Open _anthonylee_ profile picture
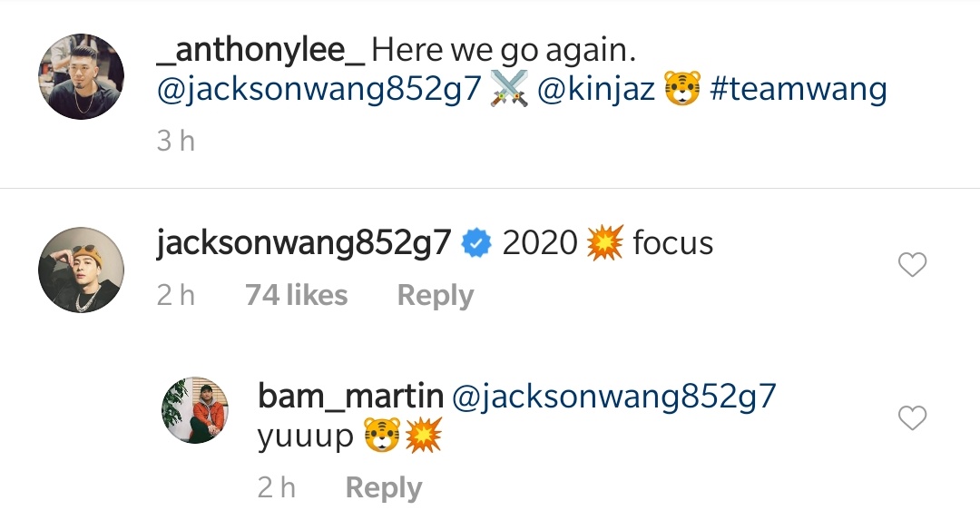 [82, 77]
